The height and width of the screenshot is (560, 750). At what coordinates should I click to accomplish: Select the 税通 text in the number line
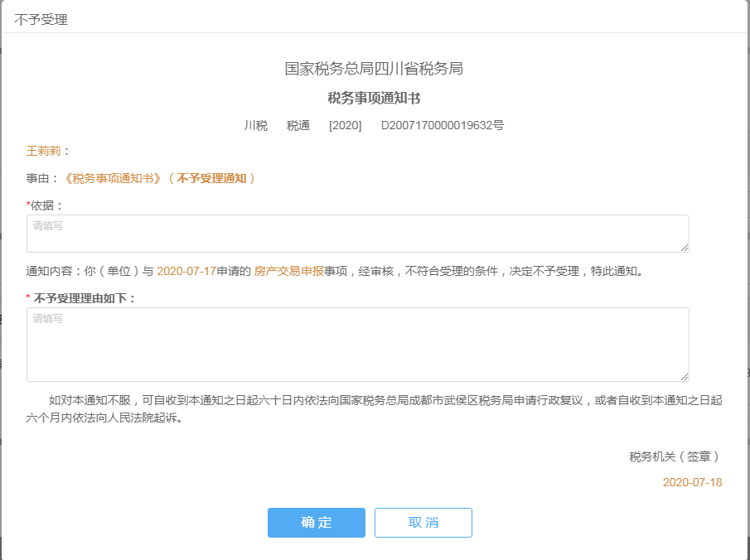pyautogui.click(x=298, y=125)
